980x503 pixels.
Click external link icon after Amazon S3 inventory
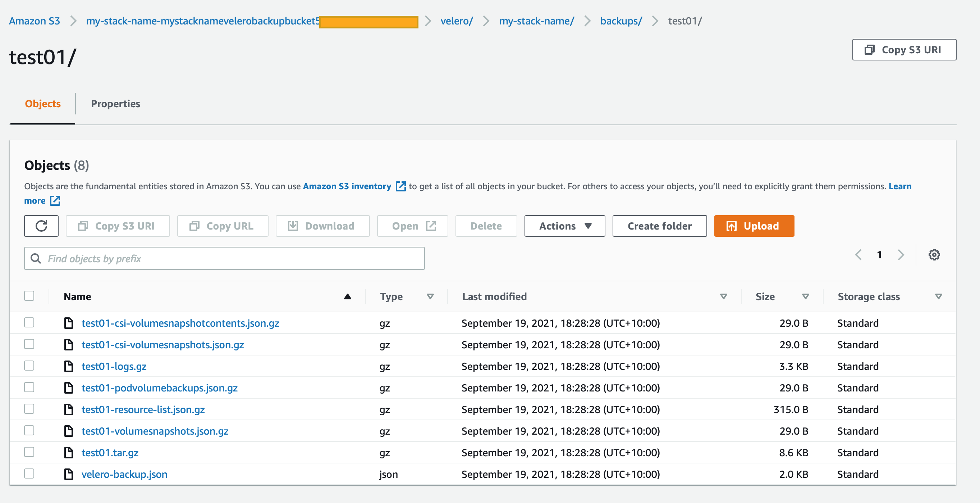[400, 186]
